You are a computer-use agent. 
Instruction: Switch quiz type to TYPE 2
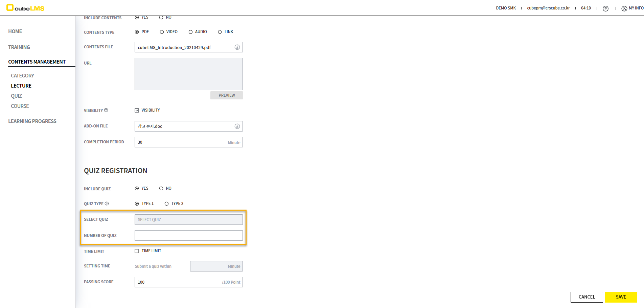[x=166, y=204]
